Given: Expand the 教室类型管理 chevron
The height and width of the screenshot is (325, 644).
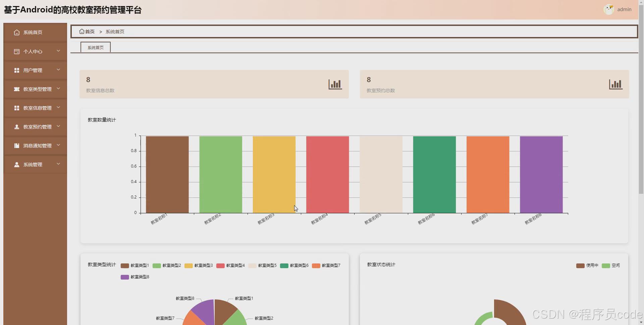Looking at the screenshot, I should pos(58,89).
